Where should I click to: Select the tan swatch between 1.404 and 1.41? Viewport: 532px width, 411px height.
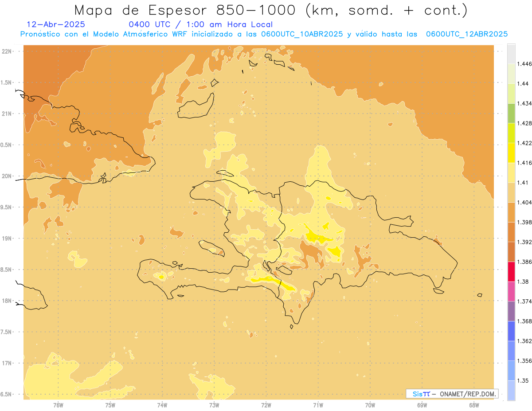[511, 192]
